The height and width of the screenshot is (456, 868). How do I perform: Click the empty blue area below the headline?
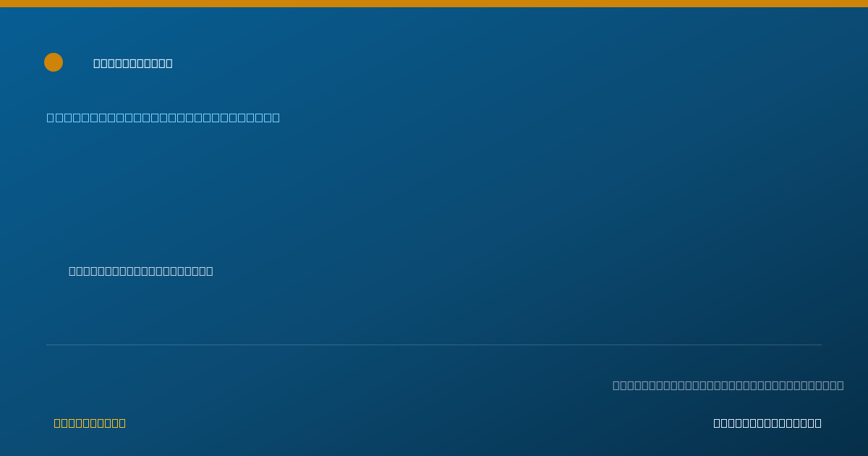434,192
